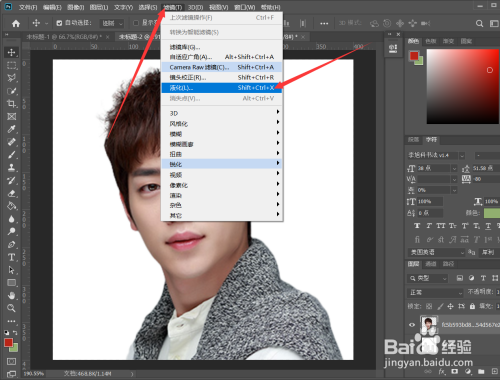Toggle faux italic T in character panel
500x380 pixels.
pyautogui.click(x=429, y=226)
